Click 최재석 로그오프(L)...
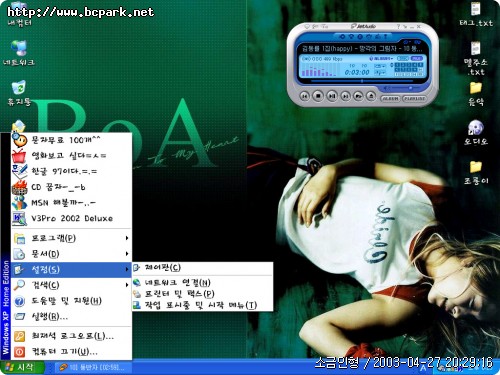Image resolution: width=500 pixels, height=375 pixels. click(x=71, y=336)
